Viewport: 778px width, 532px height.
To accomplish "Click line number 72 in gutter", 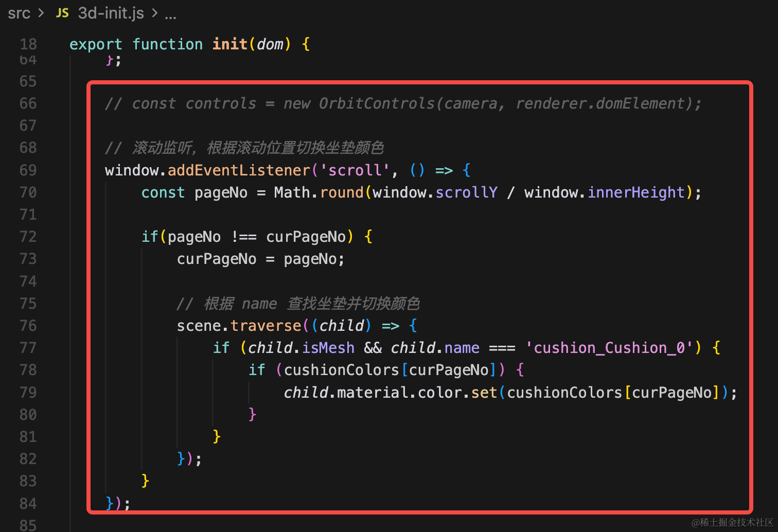I will point(28,237).
